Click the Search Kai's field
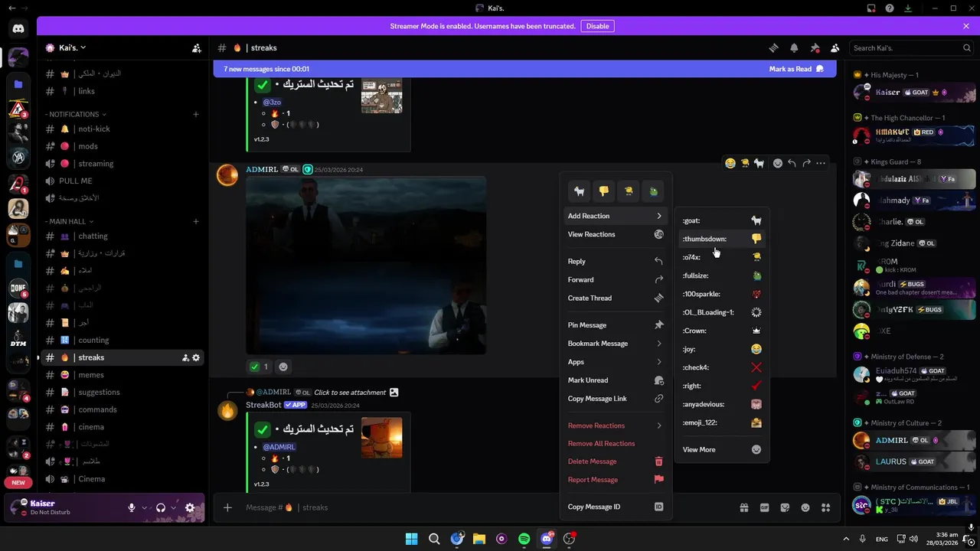980x551 pixels. point(911,47)
